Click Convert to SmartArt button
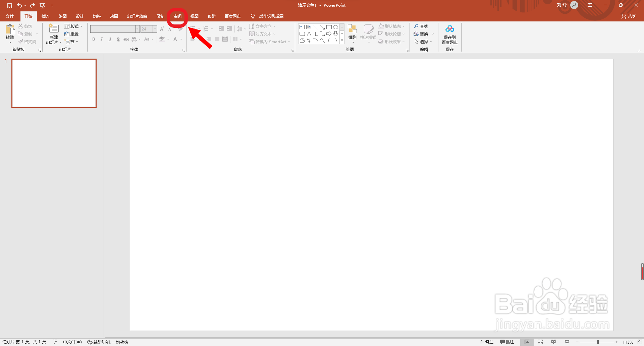Viewport: 644px width, 346px height. coord(269,42)
